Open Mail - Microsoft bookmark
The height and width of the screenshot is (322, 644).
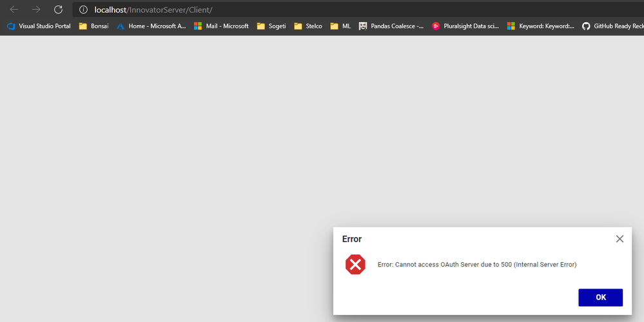click(221, 26)
